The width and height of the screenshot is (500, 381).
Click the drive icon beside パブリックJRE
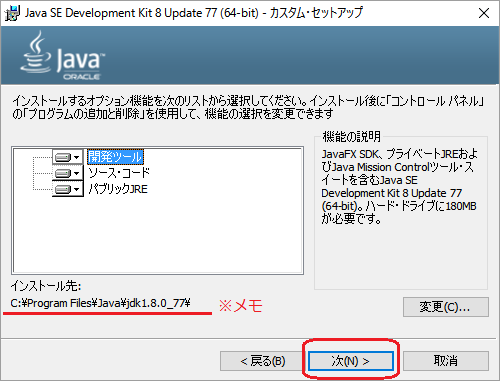click(x=63, y=189)
